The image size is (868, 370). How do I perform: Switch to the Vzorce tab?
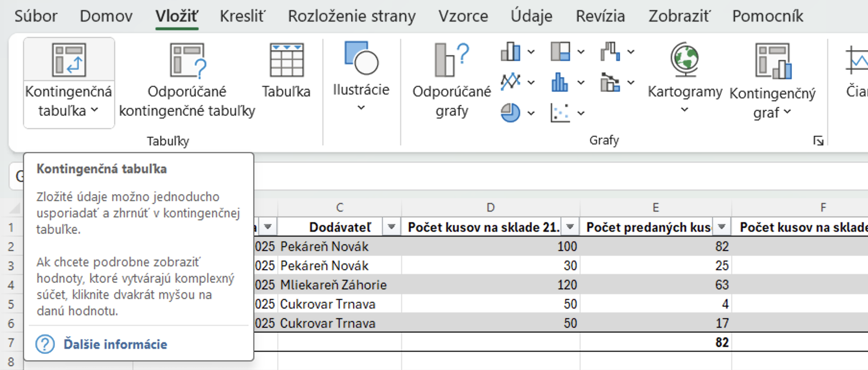click(463, 16)
